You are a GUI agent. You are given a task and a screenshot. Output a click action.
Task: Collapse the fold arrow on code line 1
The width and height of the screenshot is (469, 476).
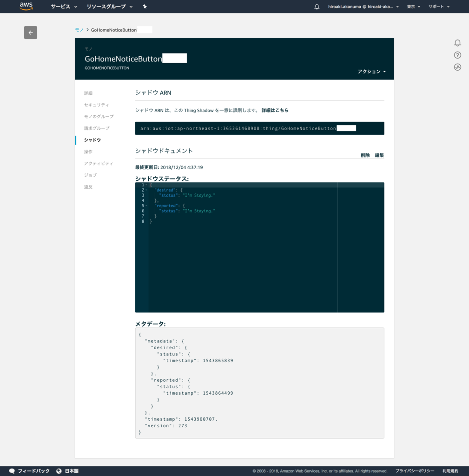pos(146,185)
